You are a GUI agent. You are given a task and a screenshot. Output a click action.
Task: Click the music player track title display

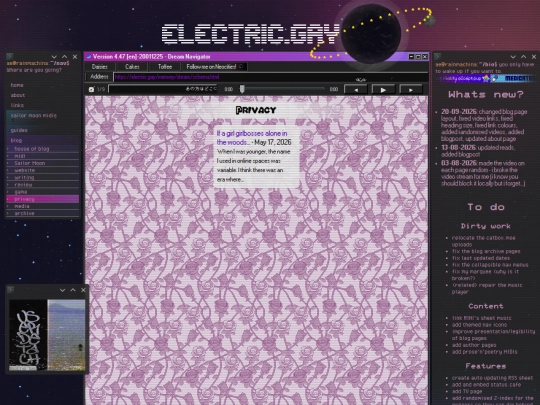(163, 89)
